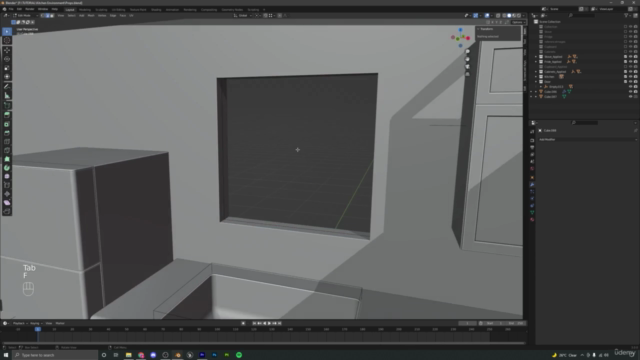Screen dimensions: 640x360
Task: Open the Material properties tab
Action: 532,220
